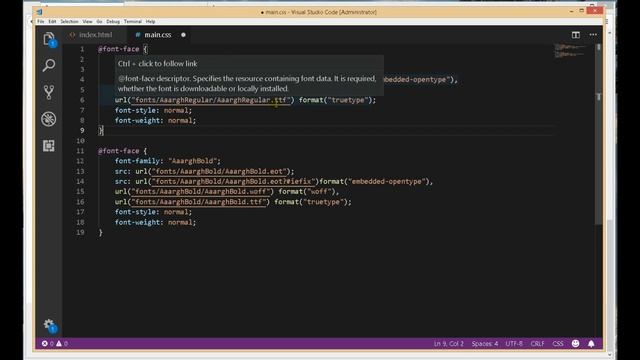Open the More Actions ellipsis menu

(x=593, y=35)
